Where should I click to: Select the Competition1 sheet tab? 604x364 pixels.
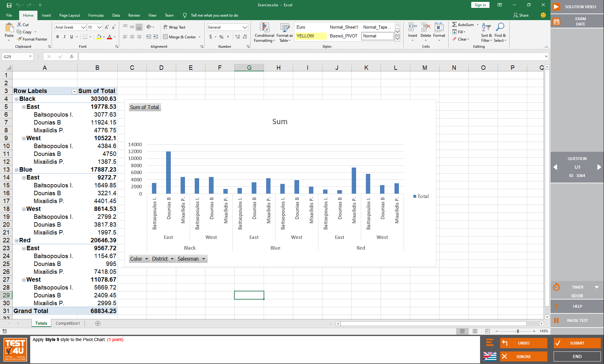pyautogui.click(x=69, y=323)
